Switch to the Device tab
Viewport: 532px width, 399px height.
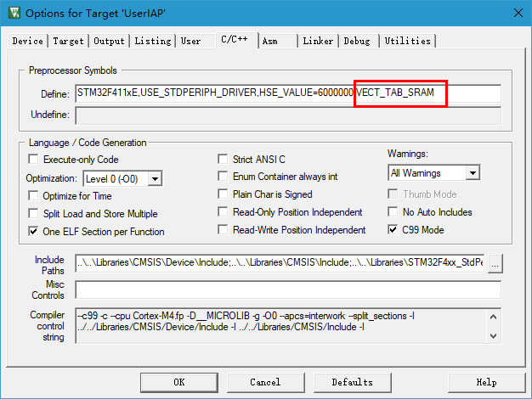pos(27,41)
